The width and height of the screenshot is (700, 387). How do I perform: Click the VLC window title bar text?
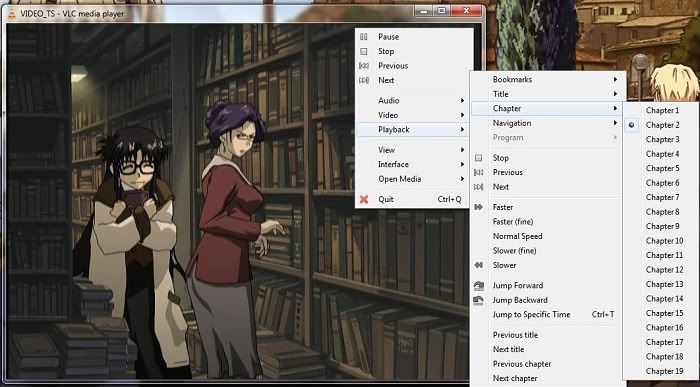pyautogui.click(x=72, y=14)
